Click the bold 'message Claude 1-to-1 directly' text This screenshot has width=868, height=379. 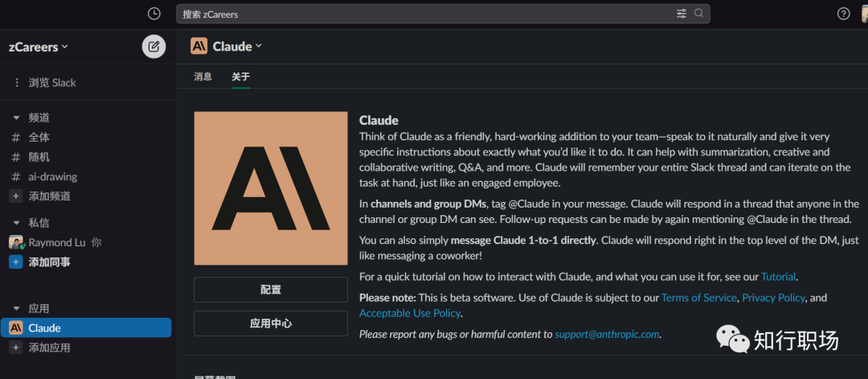click(524, 241)
